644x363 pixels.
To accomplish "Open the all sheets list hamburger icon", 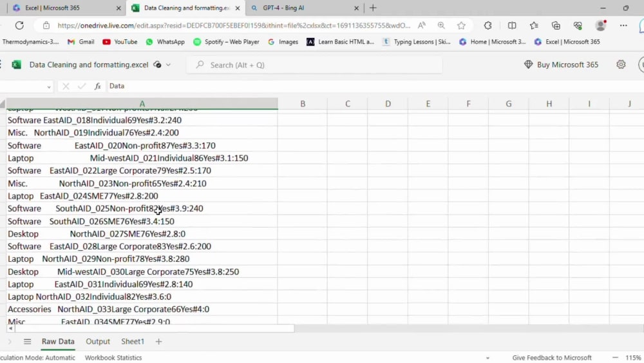I will (27, 342).
